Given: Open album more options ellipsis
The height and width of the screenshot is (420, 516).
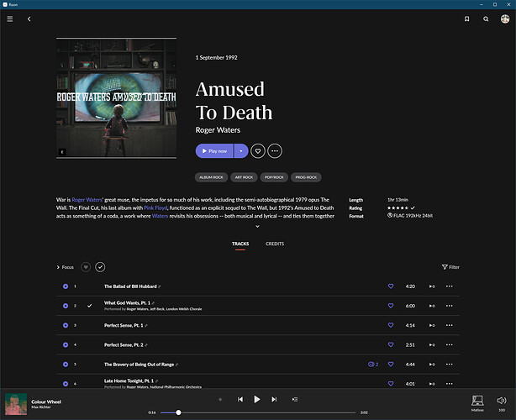Looking at the screenshot, I should tap(275, 151).
